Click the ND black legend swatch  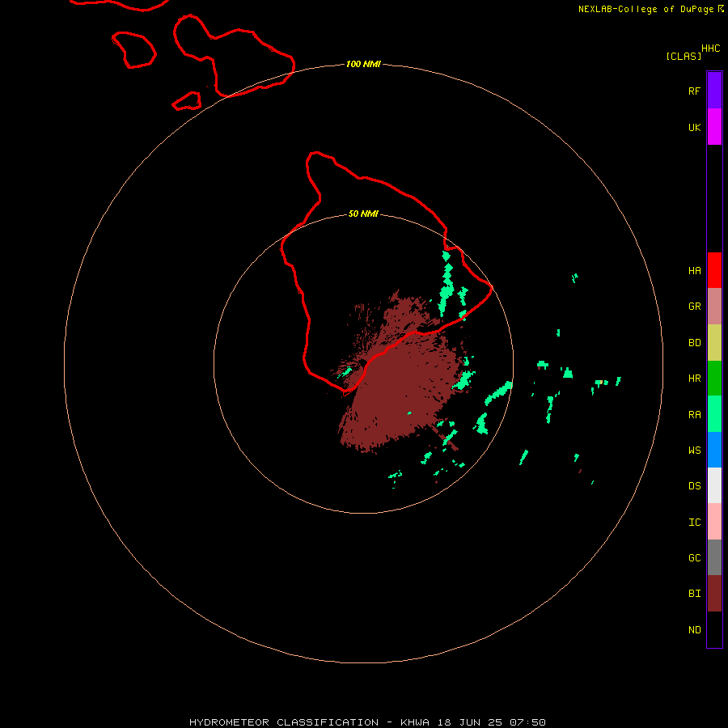coord(714,629)
